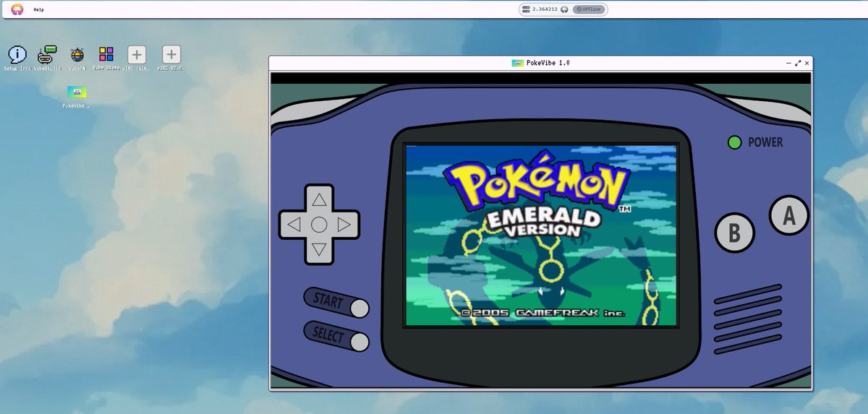Click the Pokemon Emerald game screen
The width and height of the screenshot is (868, 414).
point(541,236)
